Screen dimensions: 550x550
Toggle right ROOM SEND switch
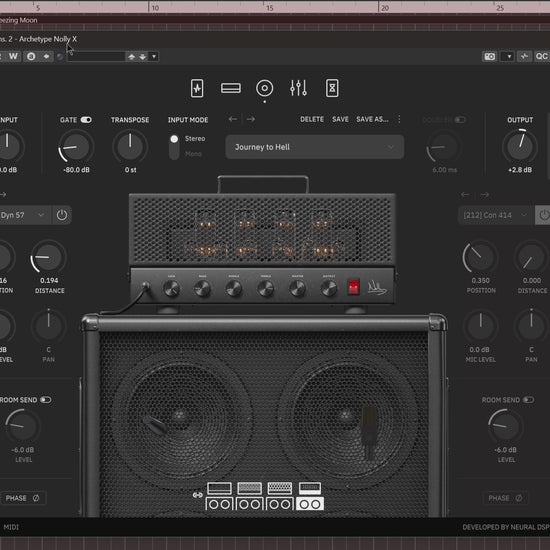pos(528,400)
